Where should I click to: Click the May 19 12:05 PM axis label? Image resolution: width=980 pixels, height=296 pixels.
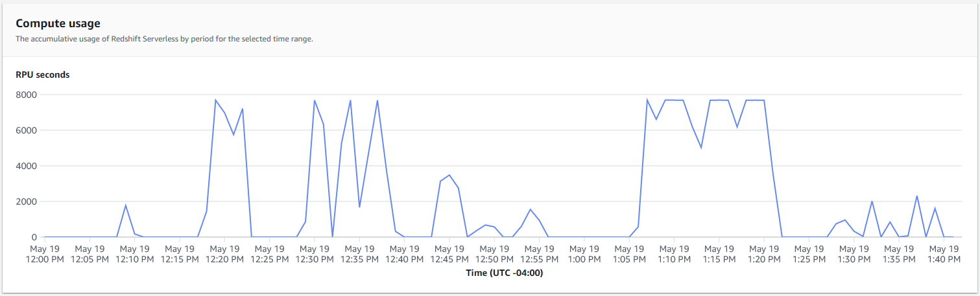tap(90, 254)
